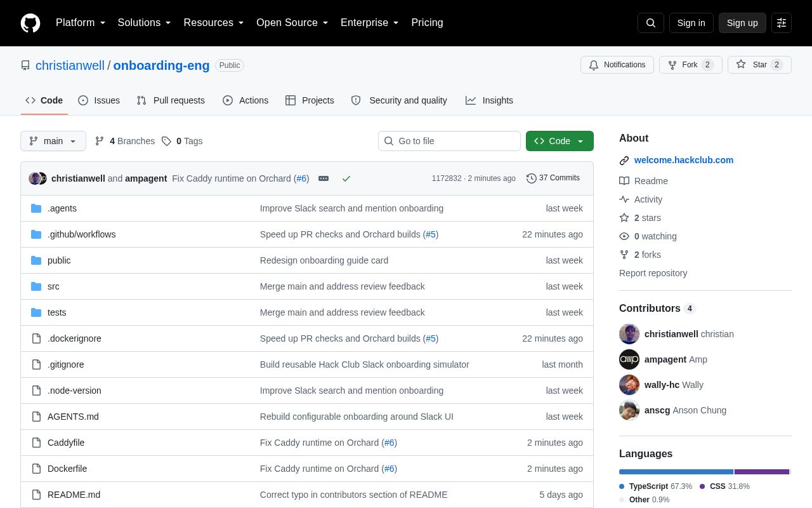Screen dimensions: 812x508
Task: Switch to the Actions tab
Action: pyautogui.click(x=246, y=100)
